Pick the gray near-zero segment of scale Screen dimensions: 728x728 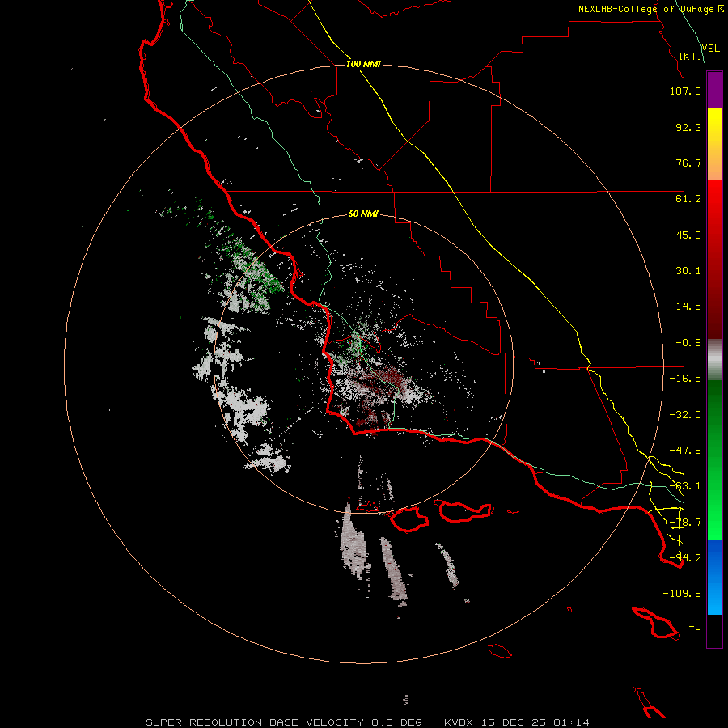(x=714, y=360)
